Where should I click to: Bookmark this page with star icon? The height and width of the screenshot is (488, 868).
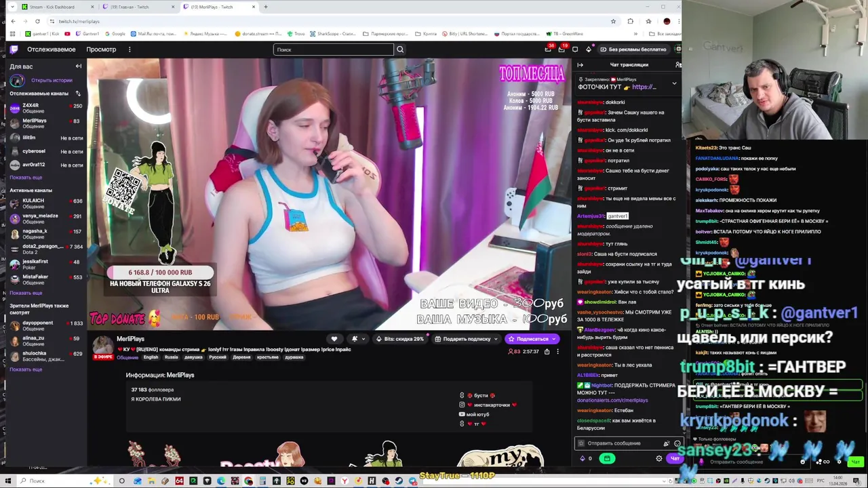click(613, 21)
